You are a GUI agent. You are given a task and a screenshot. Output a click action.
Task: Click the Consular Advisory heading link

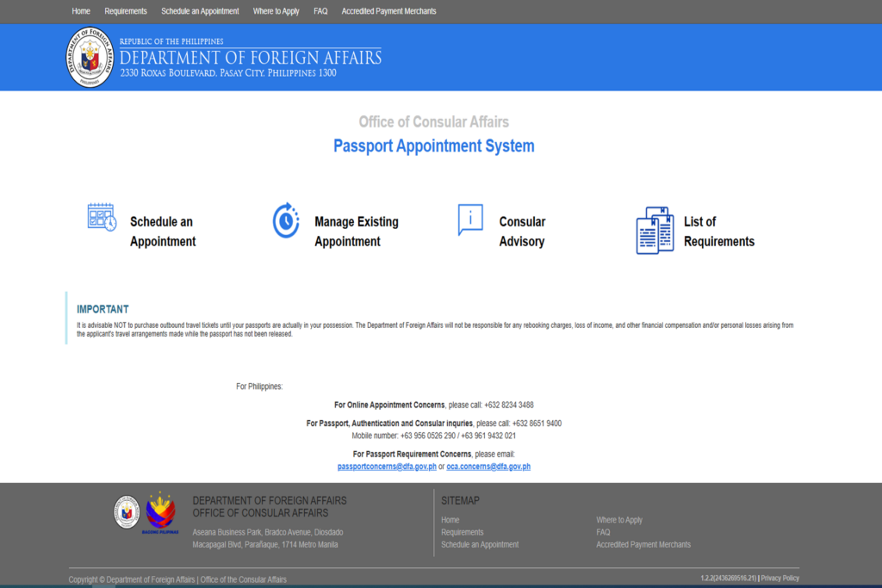pyautogui.click(x=522, y=231)
